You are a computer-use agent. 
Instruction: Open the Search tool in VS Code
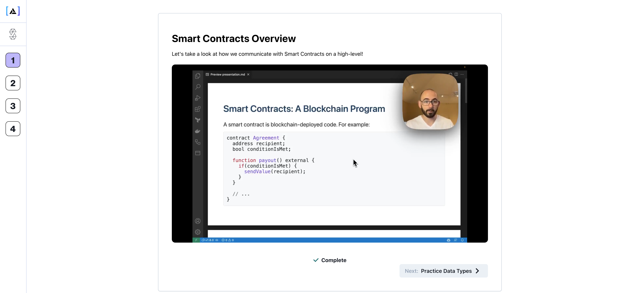coord(198,87)
